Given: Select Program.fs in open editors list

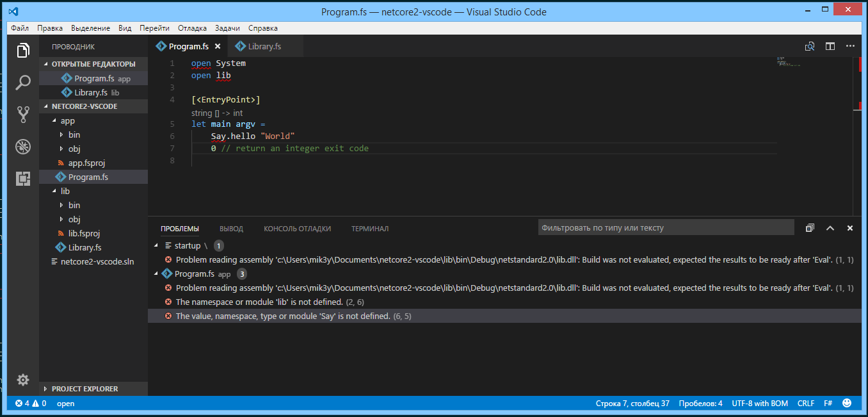Looking at the screenshot, I should pos(93,78).
